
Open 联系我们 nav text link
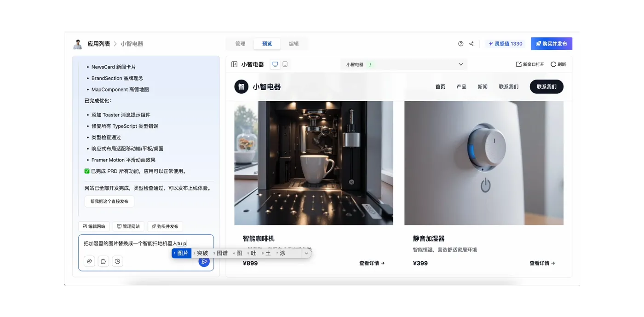pyautogui.click(x=508, y=86)
